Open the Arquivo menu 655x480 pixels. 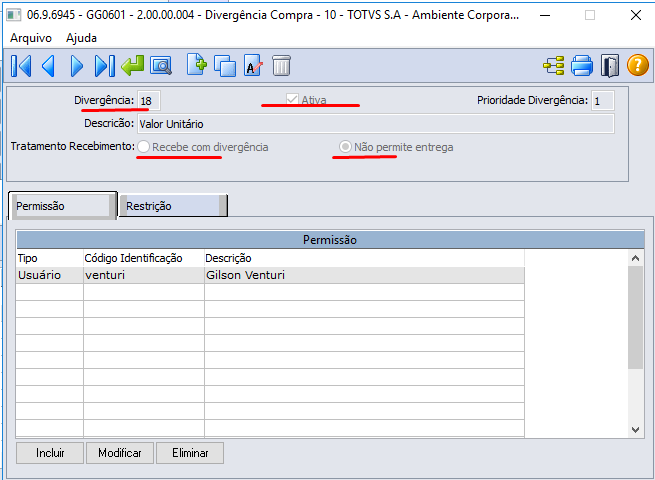pyautogui.click(x=31, y=38)
